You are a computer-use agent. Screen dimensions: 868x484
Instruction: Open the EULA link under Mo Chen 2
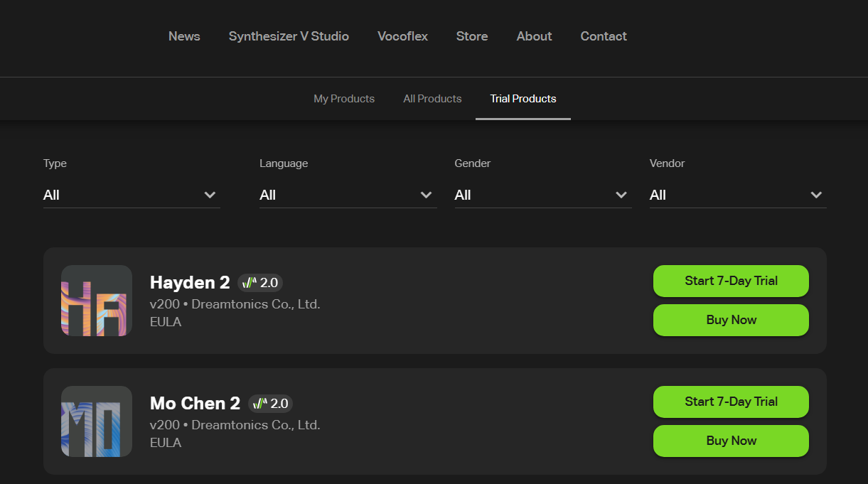[x=166, y=443]
